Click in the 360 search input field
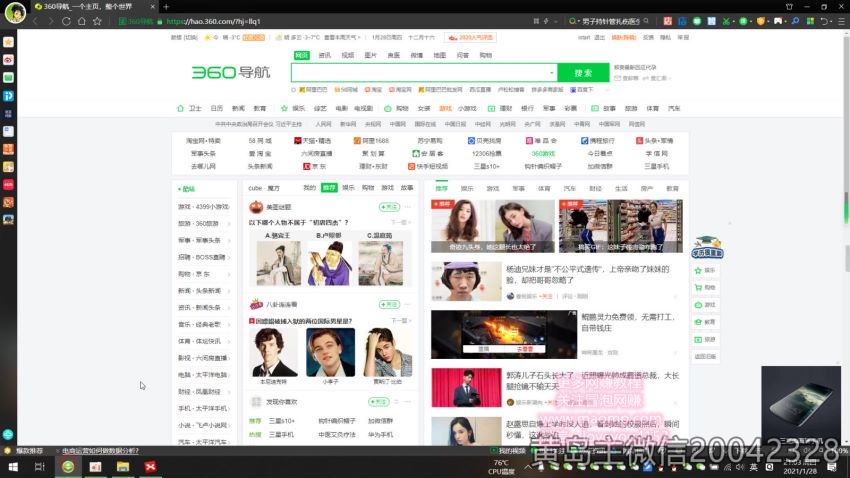The height and width of the screenshot is (478, 850). pyautogui.click(x=420, y=73)
